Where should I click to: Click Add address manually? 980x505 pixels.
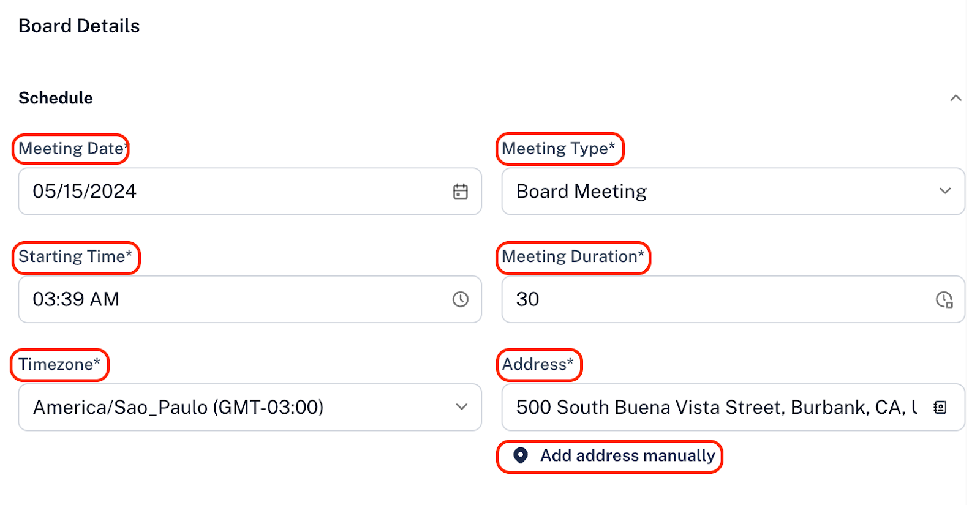click(627, 455)
